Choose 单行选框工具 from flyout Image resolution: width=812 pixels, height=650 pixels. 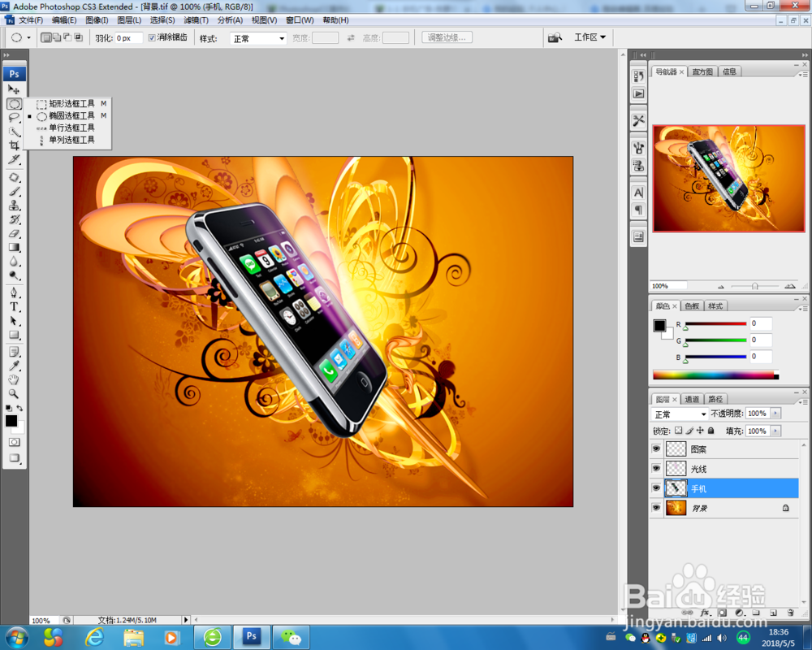pyautogui.click(x=67, y=128)
